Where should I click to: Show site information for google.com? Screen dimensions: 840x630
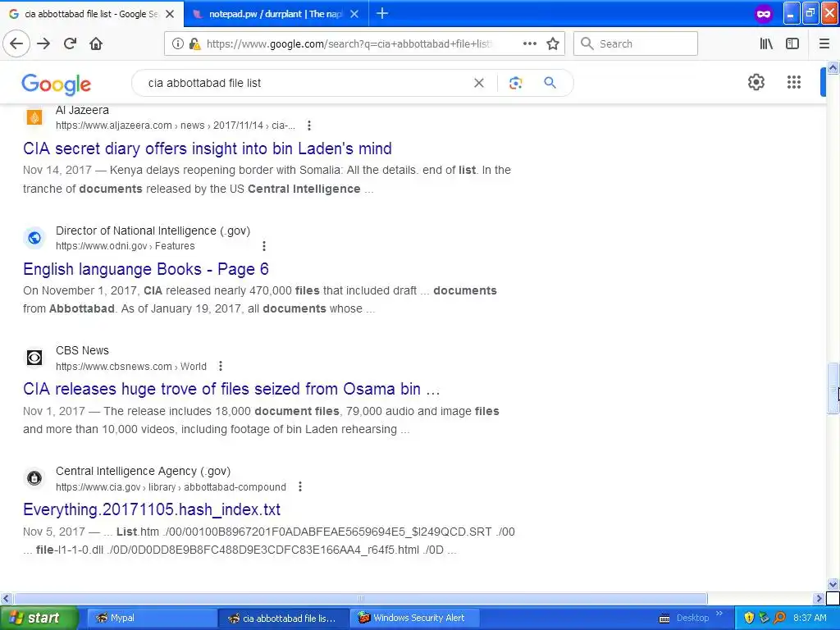[x=177, y=44]
